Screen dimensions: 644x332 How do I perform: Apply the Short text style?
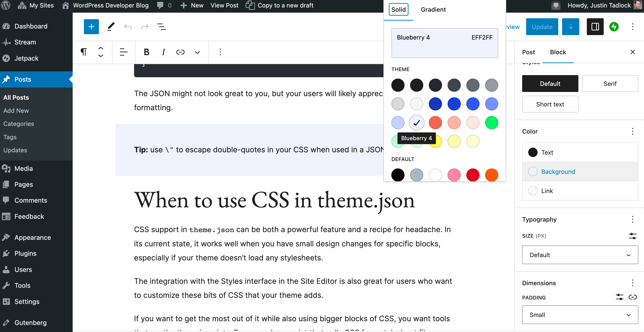click(550, 104)
